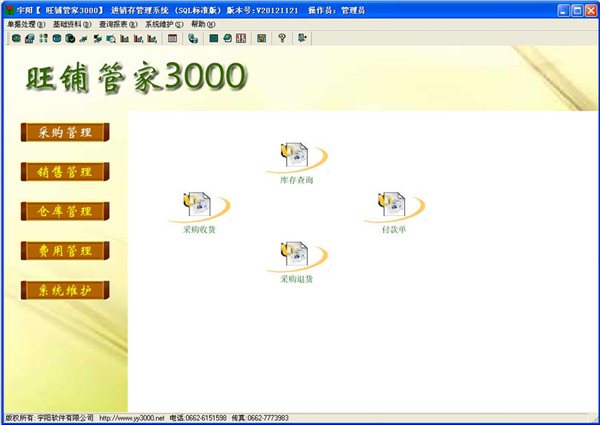Screen dimensions: 600x425
Task: Click the 电话:0662-6151598 status text
Action: 198,418
